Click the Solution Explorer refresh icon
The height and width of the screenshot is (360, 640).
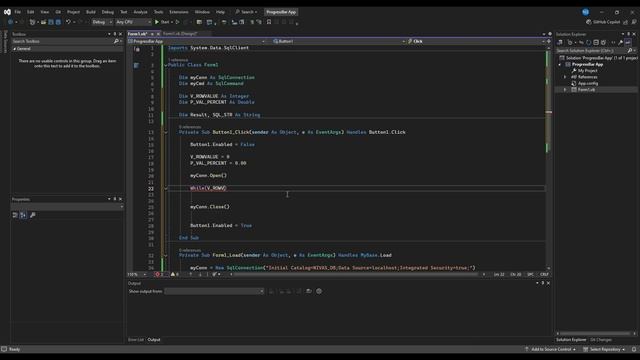pyautogui.click(x=589, y=42)
